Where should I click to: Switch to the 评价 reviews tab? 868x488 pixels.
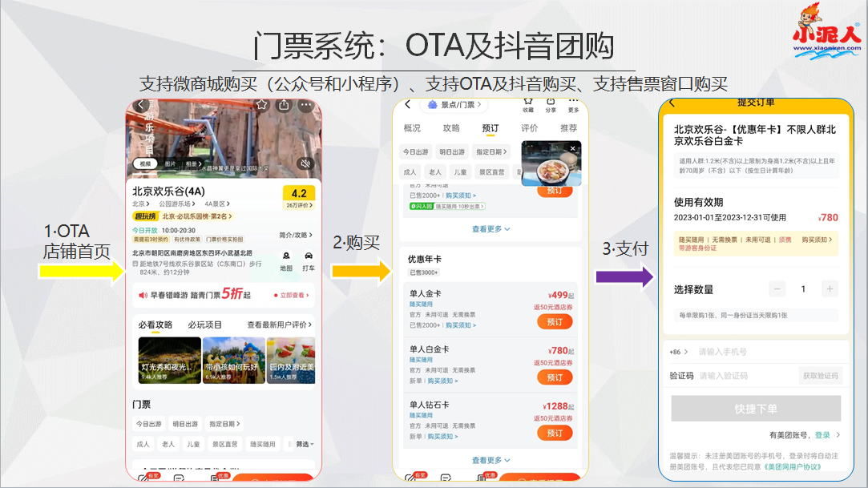pos(529,128)
